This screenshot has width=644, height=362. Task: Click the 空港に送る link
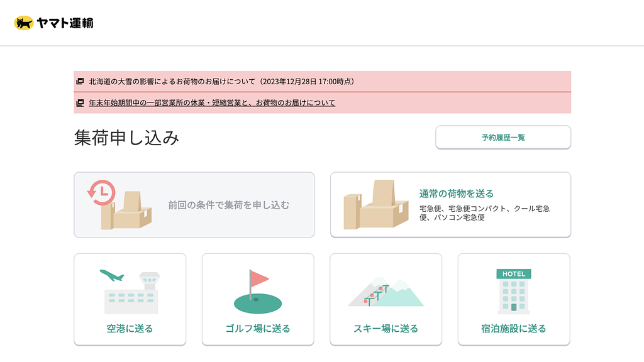click(x=129, y=327)
